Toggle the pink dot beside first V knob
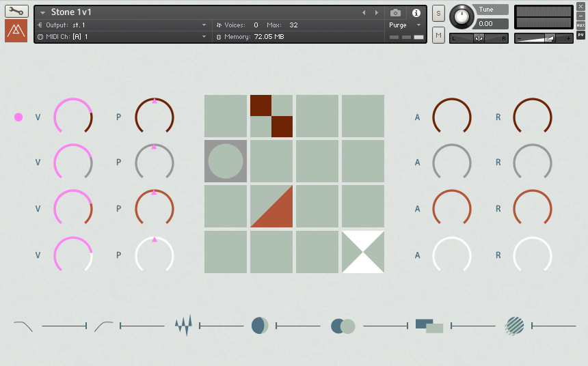The image size is (588, 366). (18, 117)
